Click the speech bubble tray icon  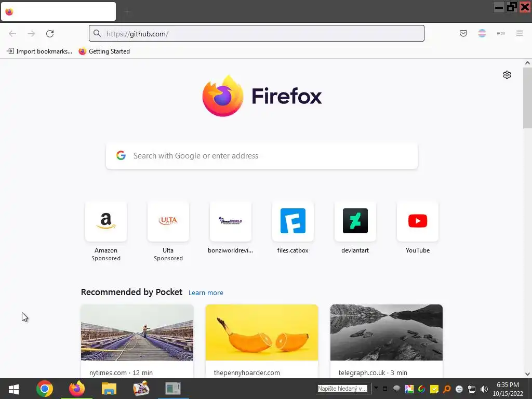[396, 389]
